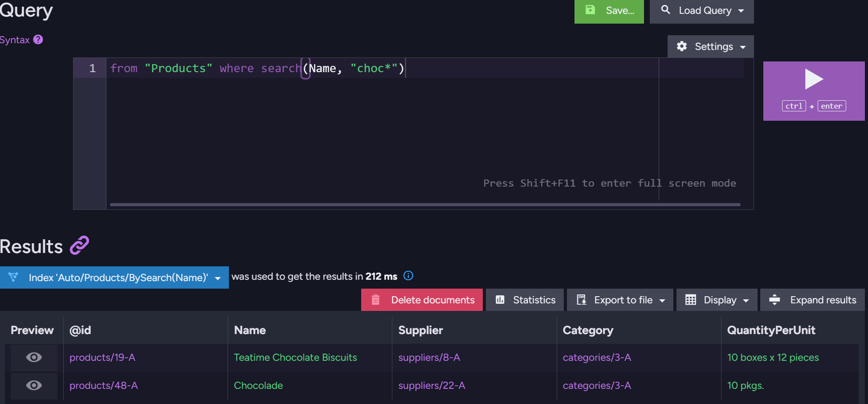The height and width of the screenshot is (404, 868).
Task: Select the '10 boxes x 12 pieces' cell
Action: pyautogui.click(x=773, y=357)
